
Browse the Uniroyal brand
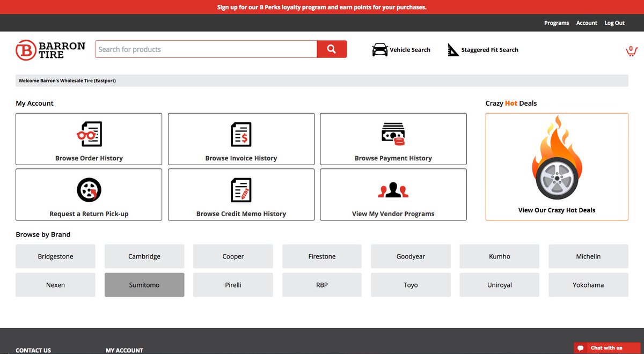point(500,285)
